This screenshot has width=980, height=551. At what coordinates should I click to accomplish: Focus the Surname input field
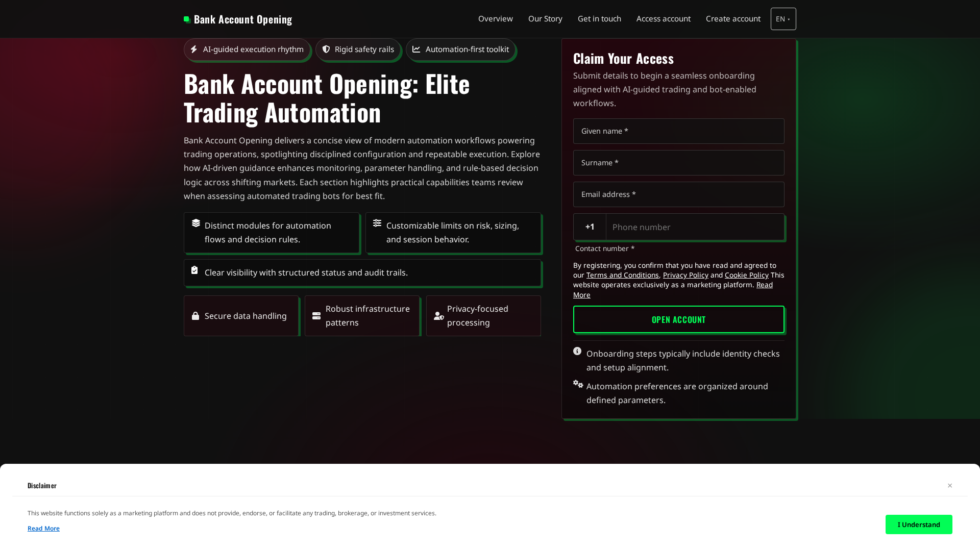679,163
